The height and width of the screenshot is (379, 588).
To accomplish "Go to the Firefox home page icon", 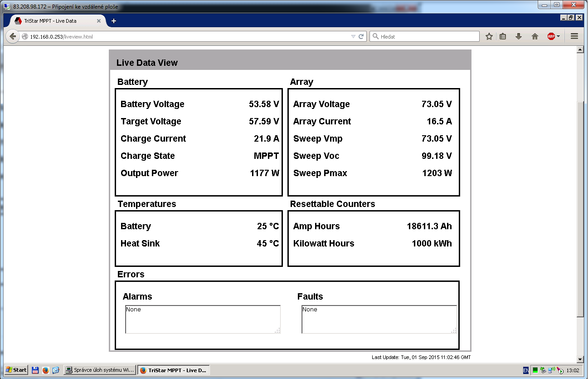I will 535,37.
